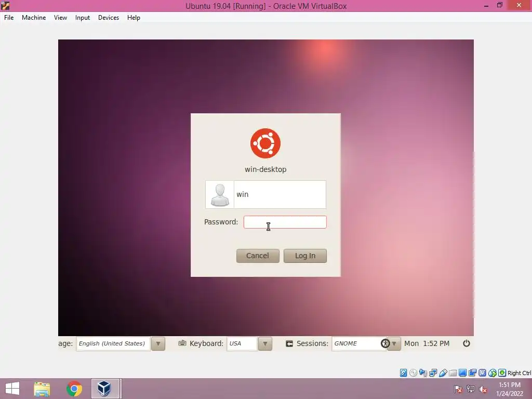The height and width of the screenshot is (399, 532).
Task: Launch Google Chrome from the taskbar
Action: 74,389
